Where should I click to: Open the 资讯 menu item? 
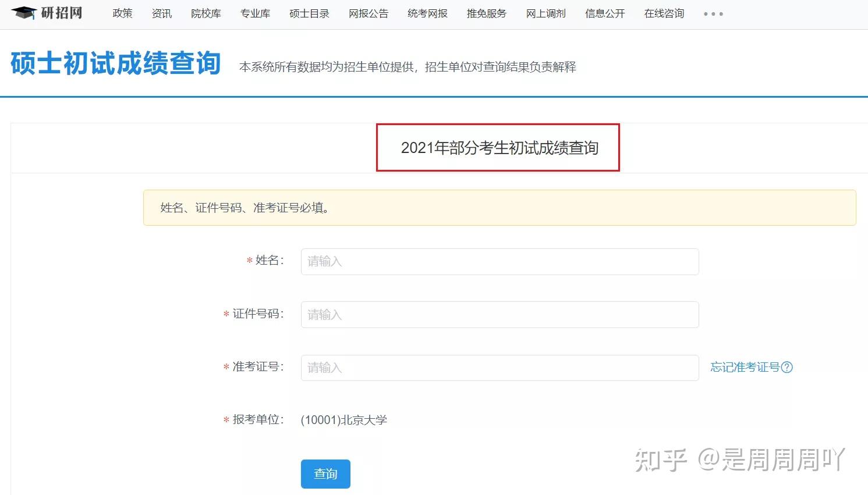[161, 13]
